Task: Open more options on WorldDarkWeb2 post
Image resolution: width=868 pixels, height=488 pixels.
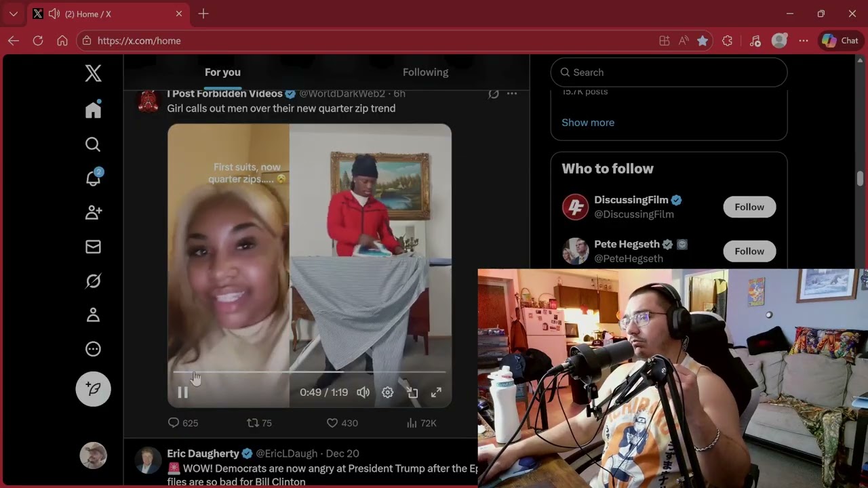Action: [x=512, y=94]
